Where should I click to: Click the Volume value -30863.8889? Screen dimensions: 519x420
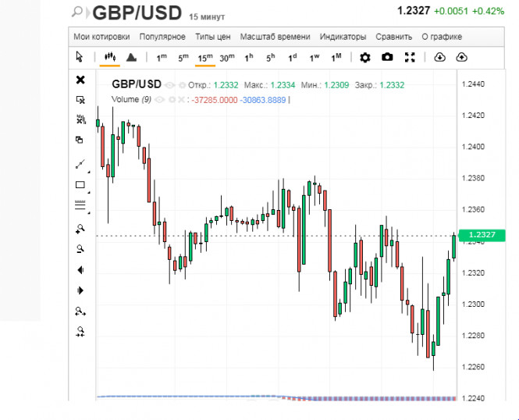click(263, 100)
